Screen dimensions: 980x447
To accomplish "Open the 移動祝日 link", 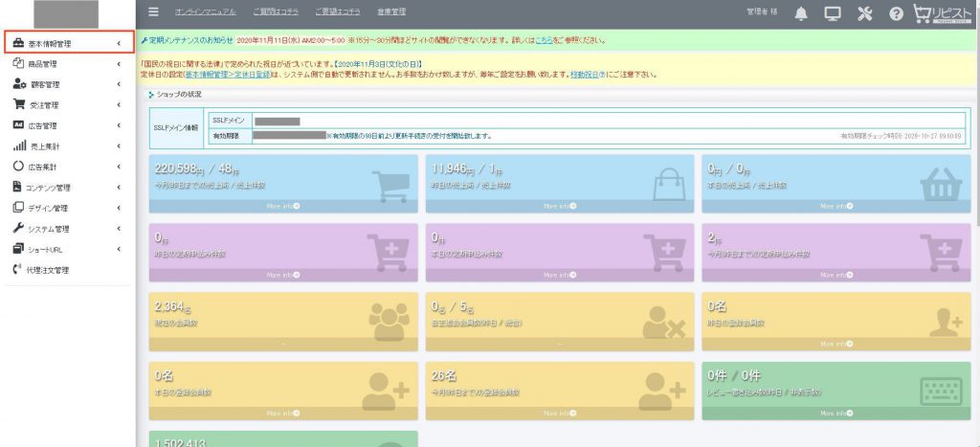I will [x=587, y=74].
